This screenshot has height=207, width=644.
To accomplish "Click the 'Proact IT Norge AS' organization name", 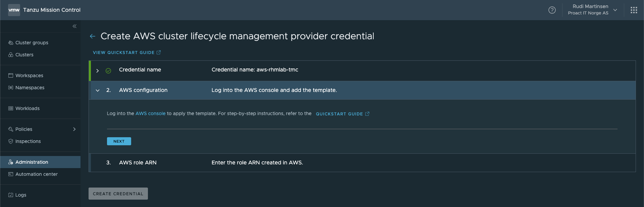I will tap(588, 13).
